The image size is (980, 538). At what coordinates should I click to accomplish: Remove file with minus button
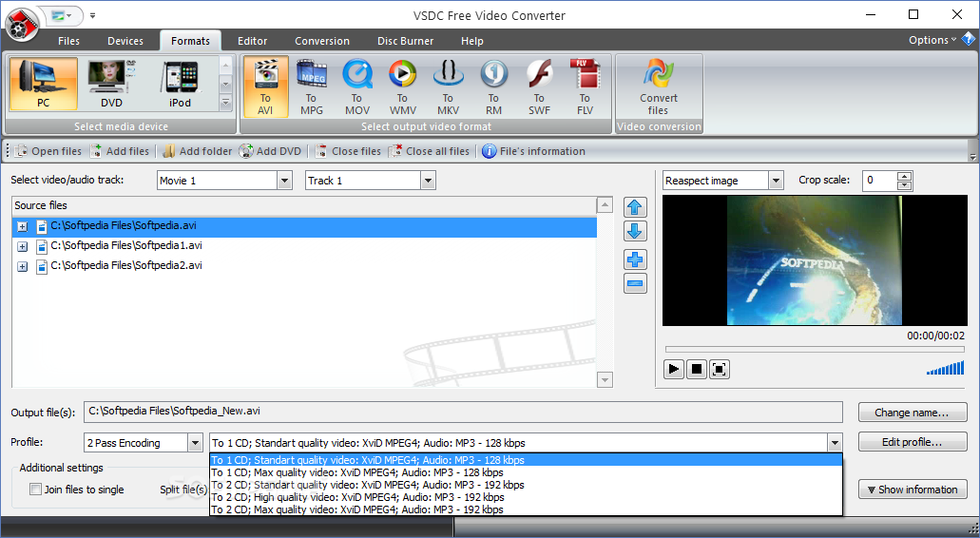tap(635, 283)
